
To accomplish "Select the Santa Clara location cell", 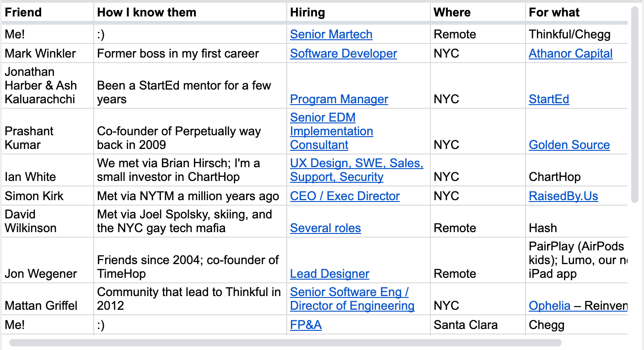I will tap(478, 325).
